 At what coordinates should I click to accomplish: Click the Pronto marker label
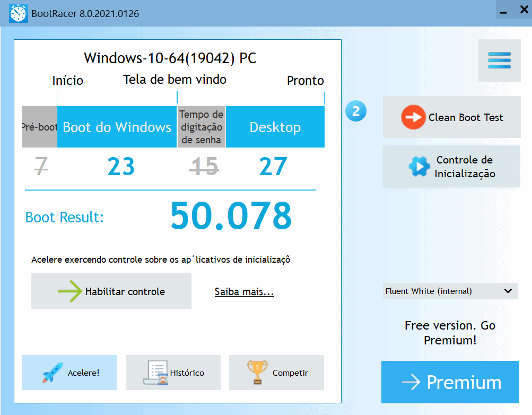(x=306, y=81)
